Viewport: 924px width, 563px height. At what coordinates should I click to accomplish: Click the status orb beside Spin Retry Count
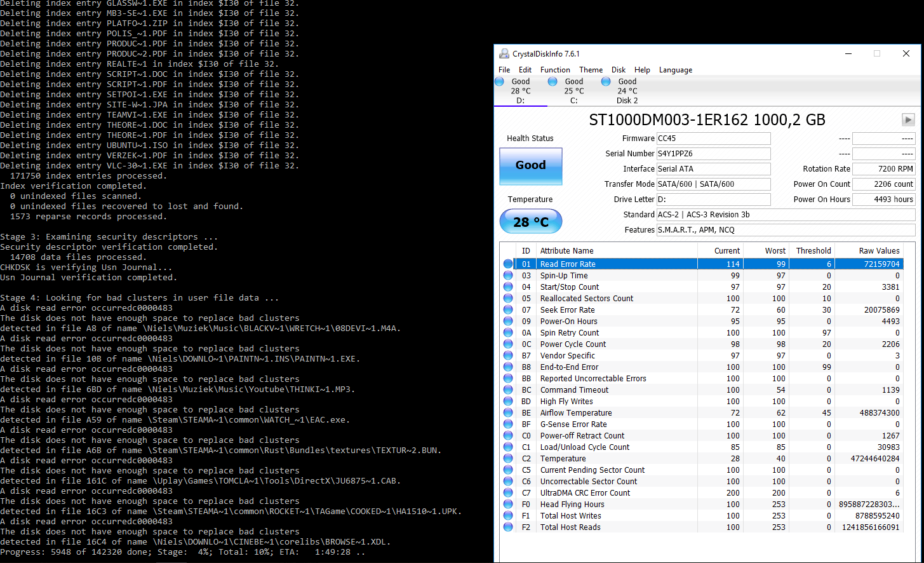[508, 332]
